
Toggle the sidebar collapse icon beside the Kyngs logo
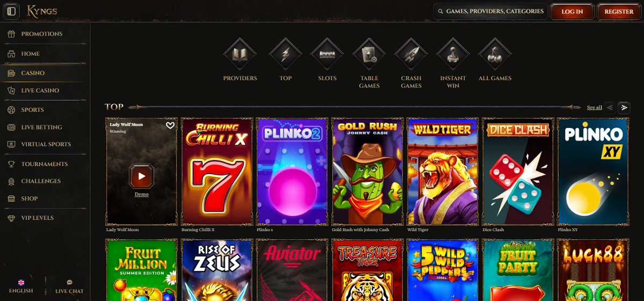11,11
